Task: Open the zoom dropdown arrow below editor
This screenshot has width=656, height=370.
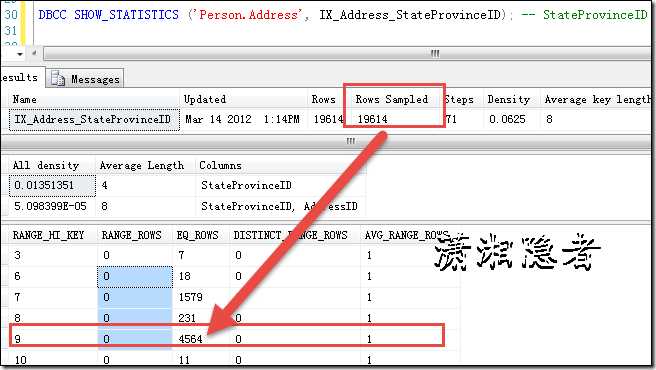Action: (x=20, y=54)
